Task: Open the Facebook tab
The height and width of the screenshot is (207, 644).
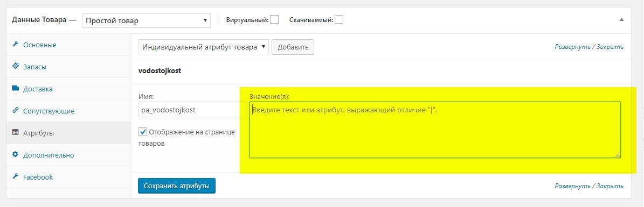Action: point(69,177)
